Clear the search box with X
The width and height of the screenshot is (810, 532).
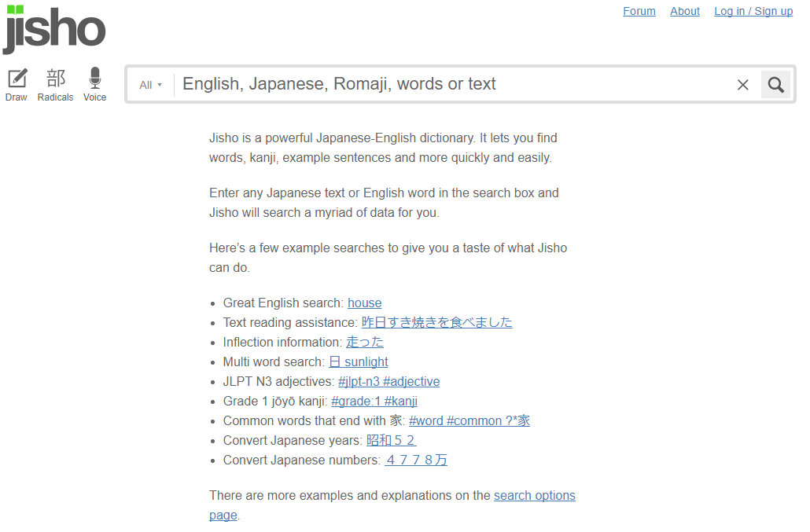(743, 85)
